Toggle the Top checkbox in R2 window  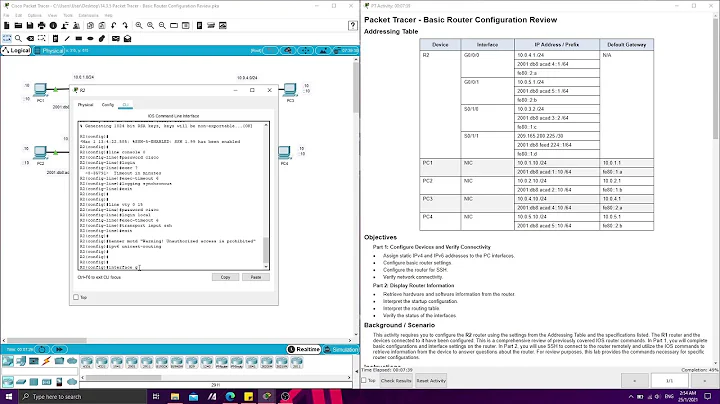click(76, 297)
